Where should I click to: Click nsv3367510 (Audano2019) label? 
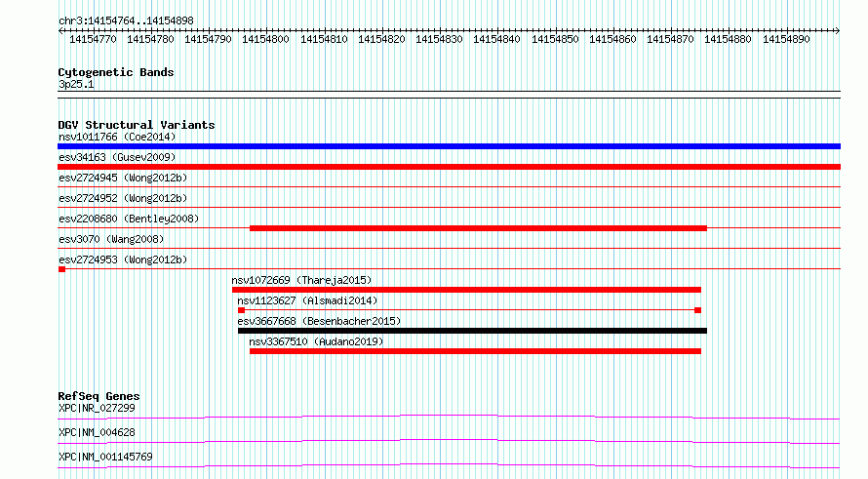point(316,341)
